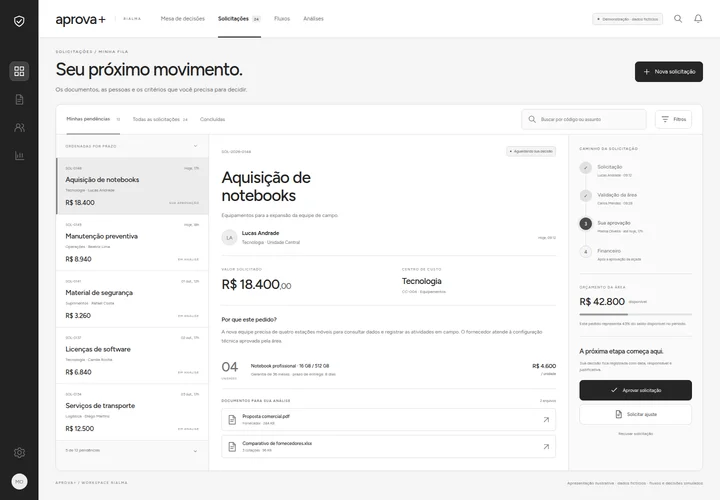This screenshot has width=720, height=500.
Task: Select the Material de segurança list item
Action: coord(132,299)
